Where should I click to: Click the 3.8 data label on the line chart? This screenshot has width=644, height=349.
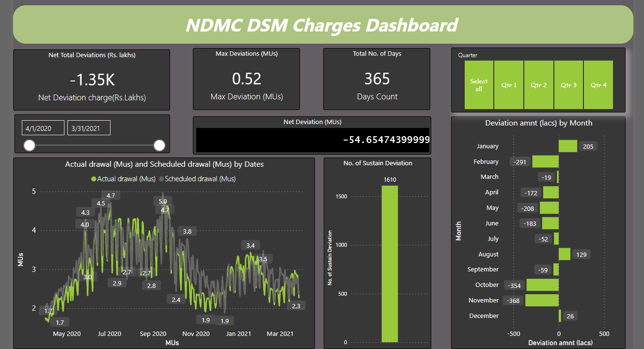[x=187, y=231]
